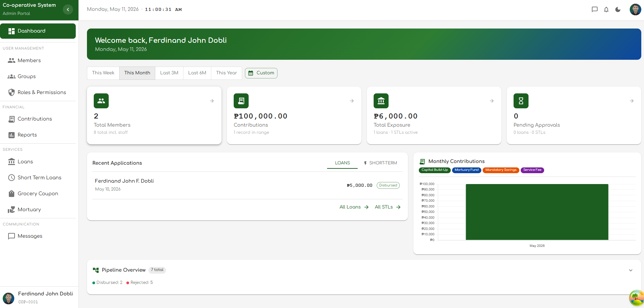Click Total Members card people icon
This screenshot has height=308, width=644.
tap(101, 101)
